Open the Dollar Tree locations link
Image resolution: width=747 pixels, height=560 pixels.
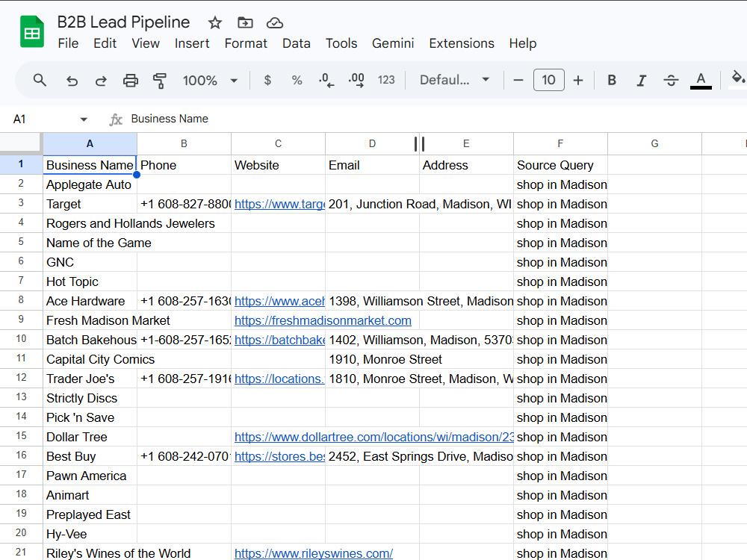(374, 437)
